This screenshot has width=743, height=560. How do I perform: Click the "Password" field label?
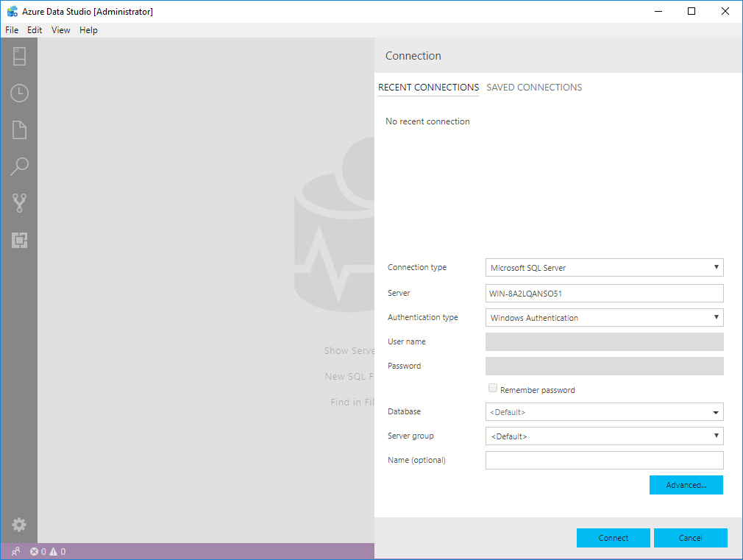[x=404, y=366]
